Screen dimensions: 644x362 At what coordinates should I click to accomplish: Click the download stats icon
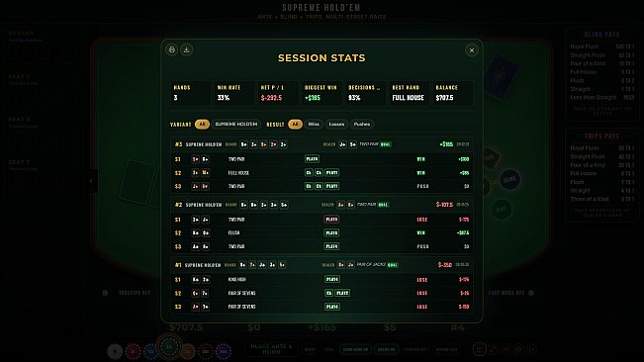(186, 49)
